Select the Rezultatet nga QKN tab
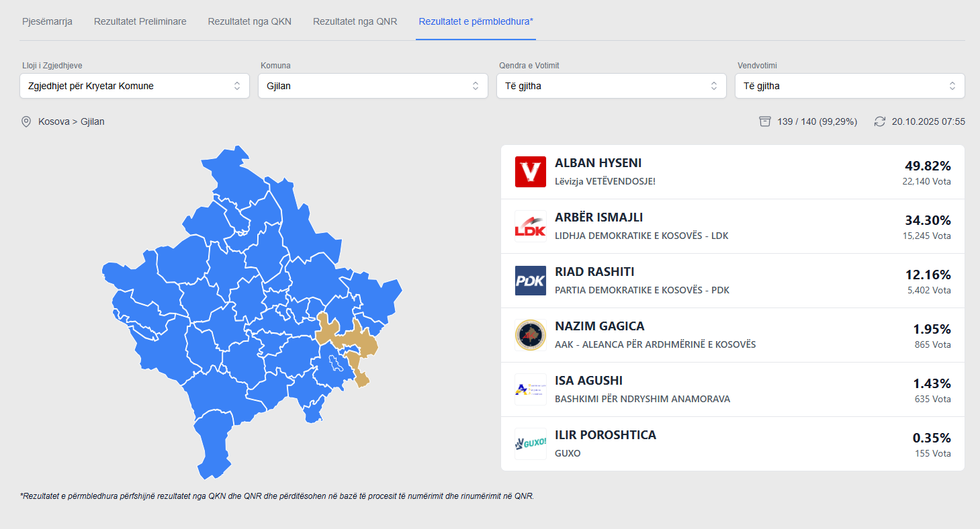 coord(249,21)
